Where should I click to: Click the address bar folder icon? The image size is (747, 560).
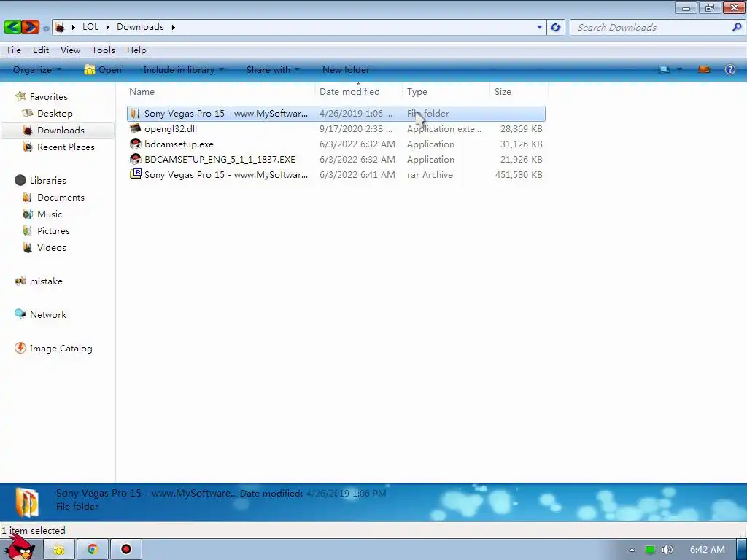60,27
